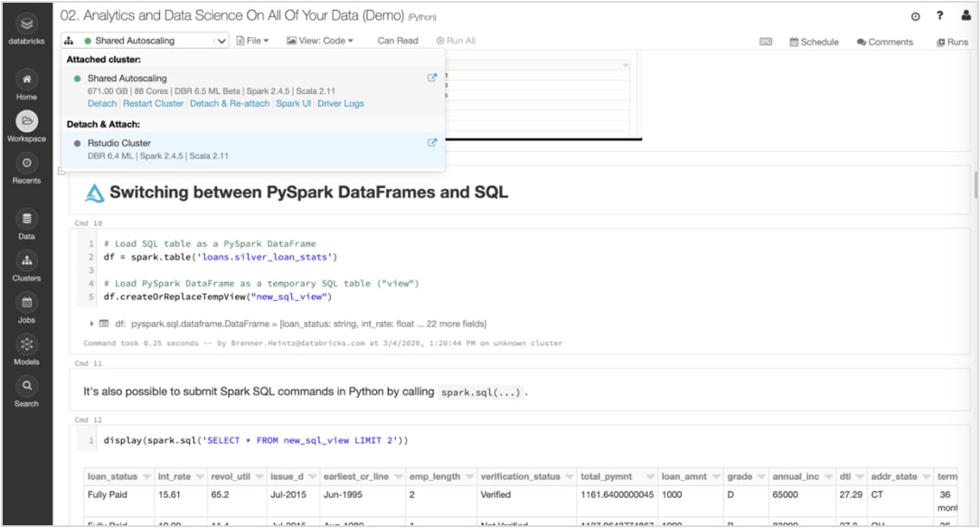Show Recents in the sidebar

(x=26, y=163)
